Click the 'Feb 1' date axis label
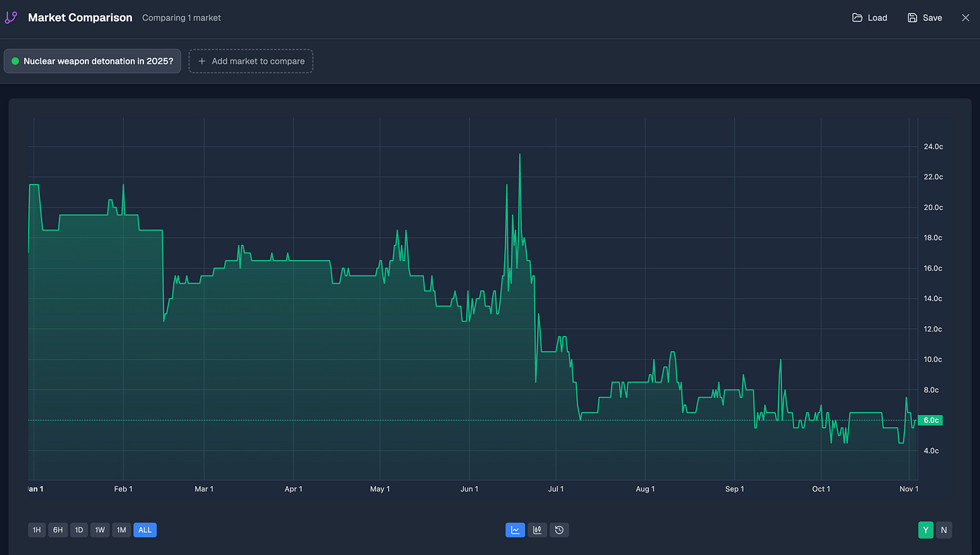Viewport: 980px width, 555px height. pos(123,489)
